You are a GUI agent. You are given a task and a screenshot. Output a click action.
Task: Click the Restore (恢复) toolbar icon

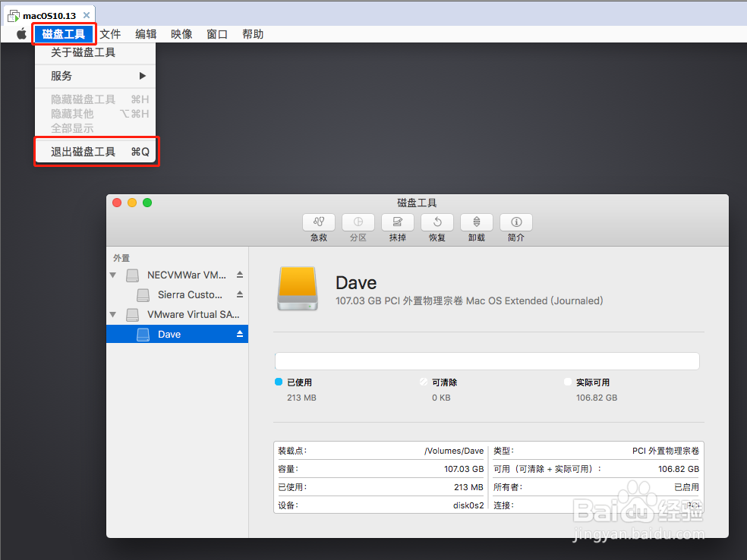(437, 222)
